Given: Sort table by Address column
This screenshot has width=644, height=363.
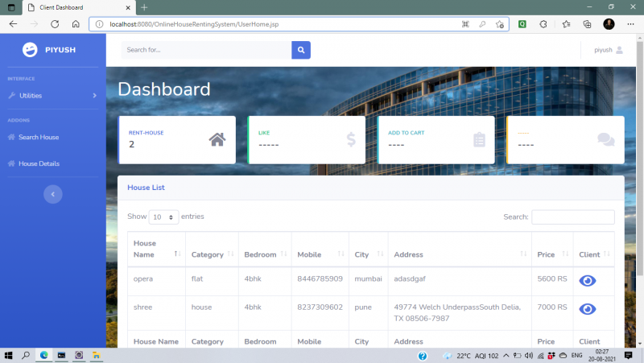Looking at the screenshot, I should point(460,249).
